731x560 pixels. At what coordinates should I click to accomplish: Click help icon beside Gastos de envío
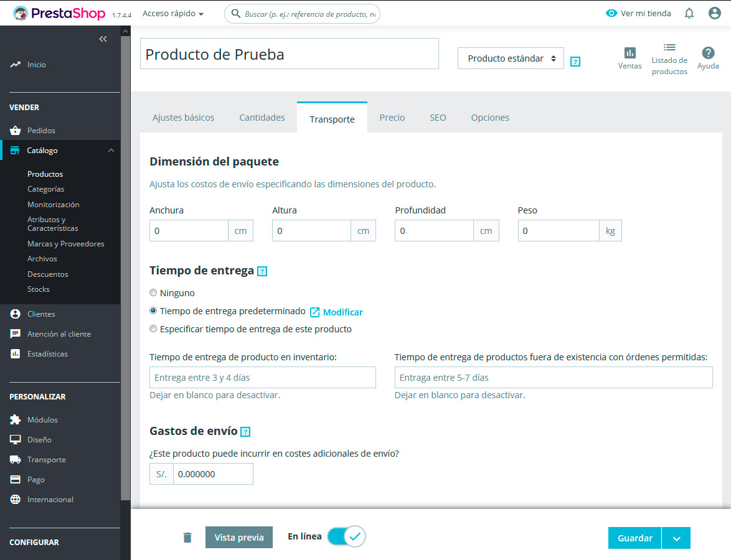(x=245, y=432)
